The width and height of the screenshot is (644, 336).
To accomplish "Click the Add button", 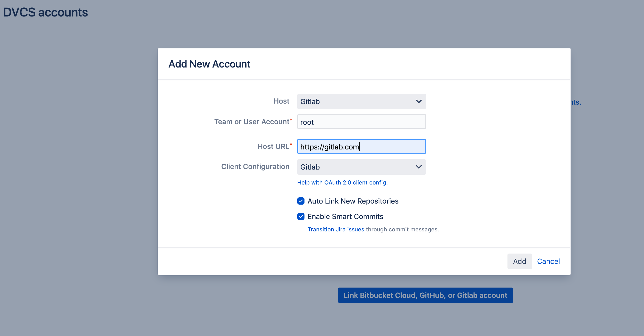I will [x=520, y=261].
